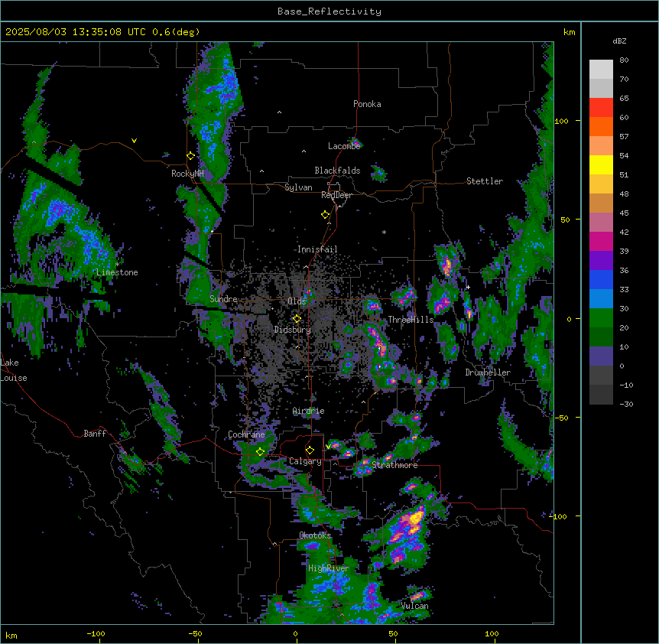Click the Banff town label
The height and width of the screenshot is (644, 659).
tap(95, 434)
